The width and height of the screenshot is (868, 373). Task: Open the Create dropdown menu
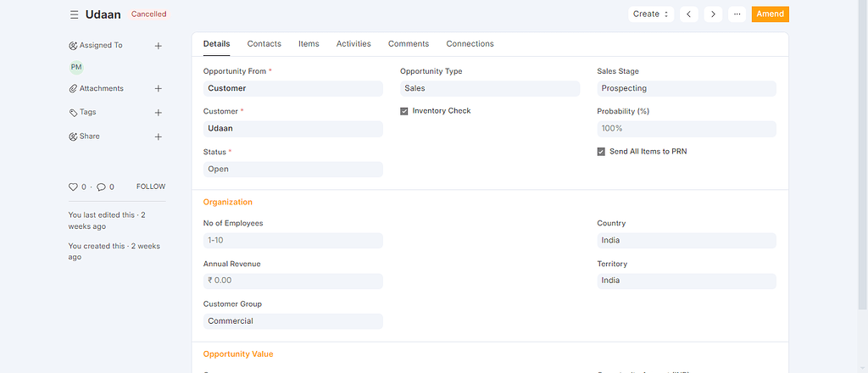(651, 14)
